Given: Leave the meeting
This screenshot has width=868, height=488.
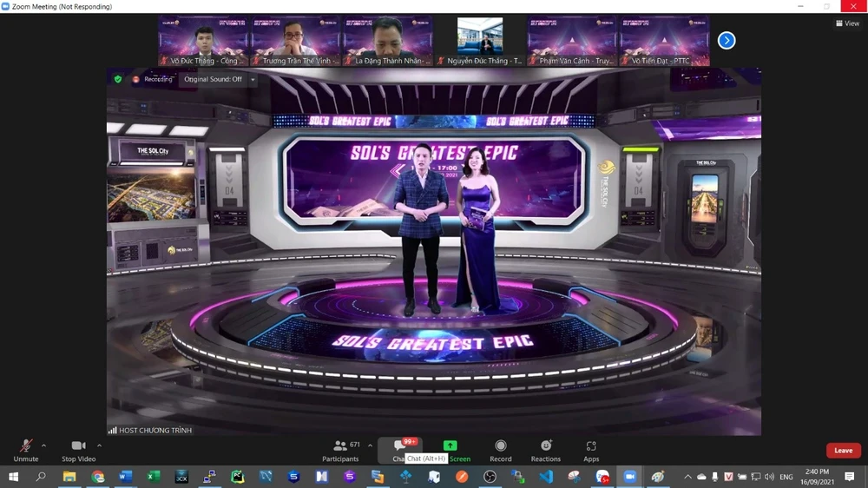Looking at the screenshot, I should coord(843,451).
